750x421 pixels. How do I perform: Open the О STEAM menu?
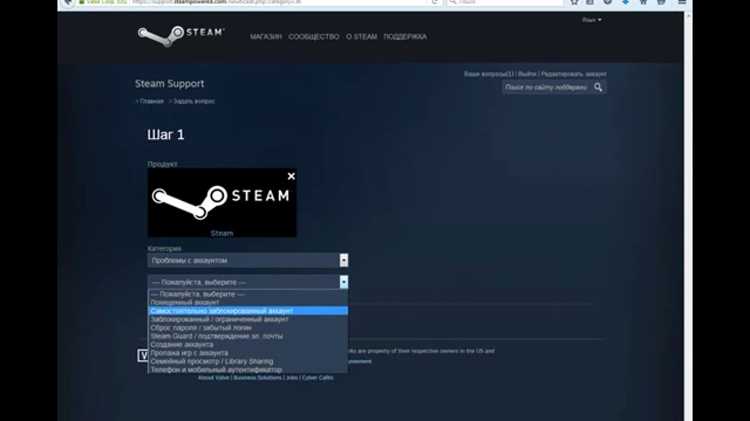click(x=362, y=37)
